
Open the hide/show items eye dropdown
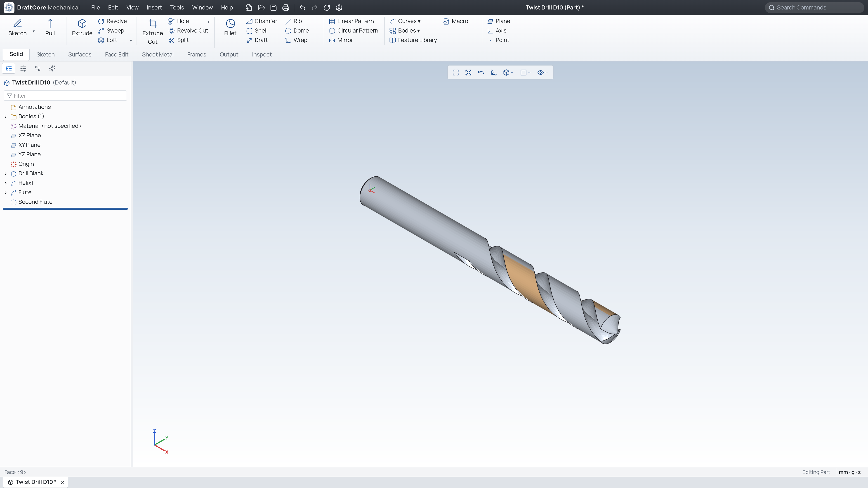pos(542,72)
